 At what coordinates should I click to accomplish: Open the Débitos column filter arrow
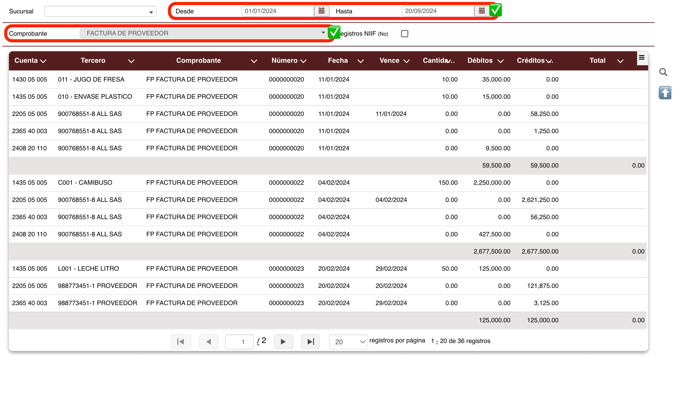[x=501, y=61]
